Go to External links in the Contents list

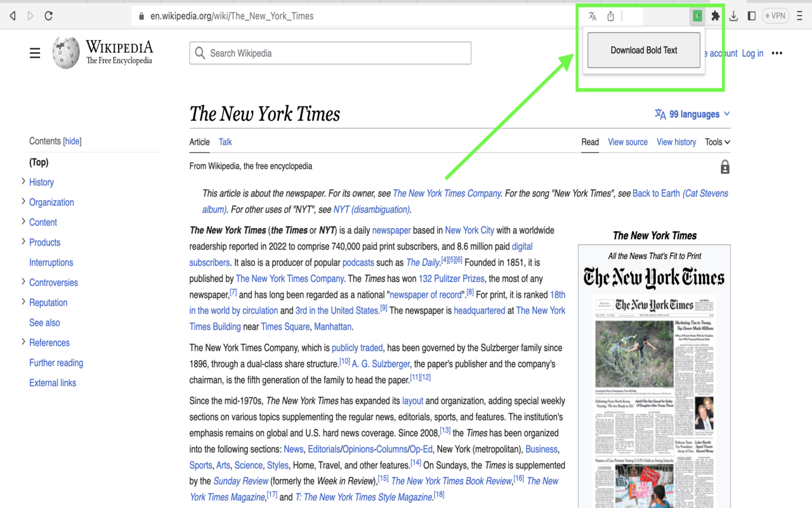53,383
